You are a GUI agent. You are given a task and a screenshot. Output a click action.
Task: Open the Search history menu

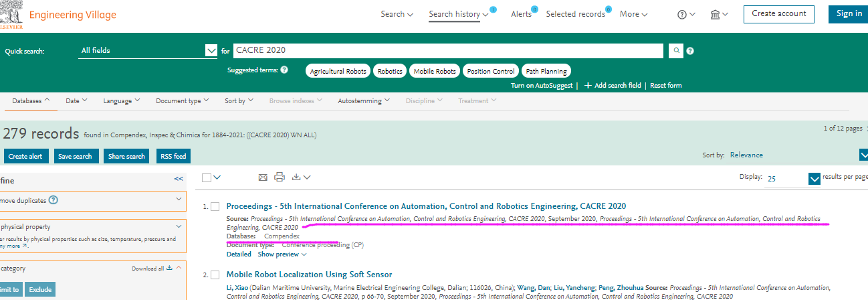coord(459,14)
